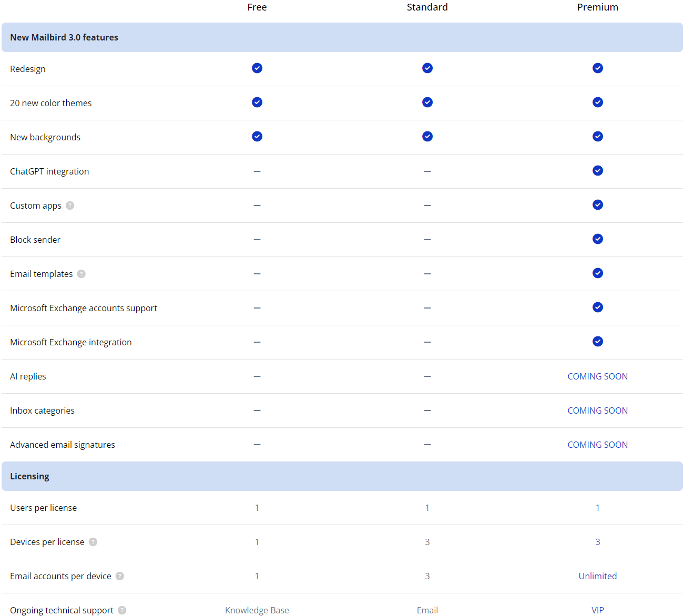Click Email templates feature label
This screenshot has width=684, height=616.
42,274
